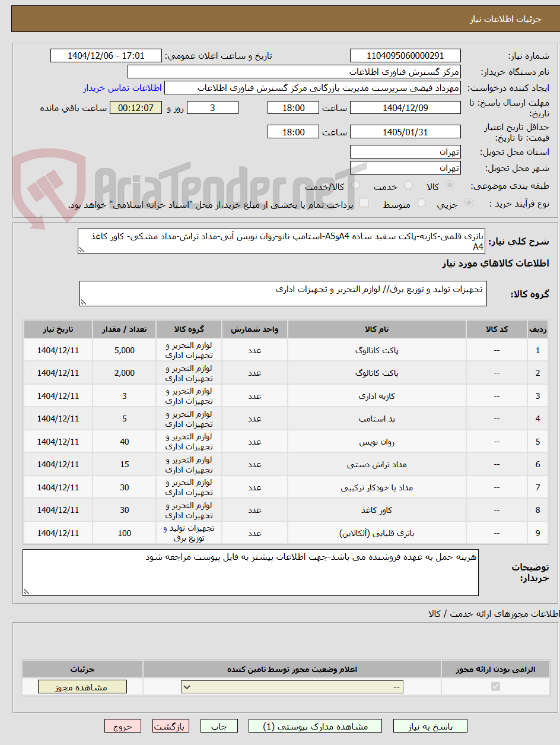Click the response deadline time 18:00 field

293,108
